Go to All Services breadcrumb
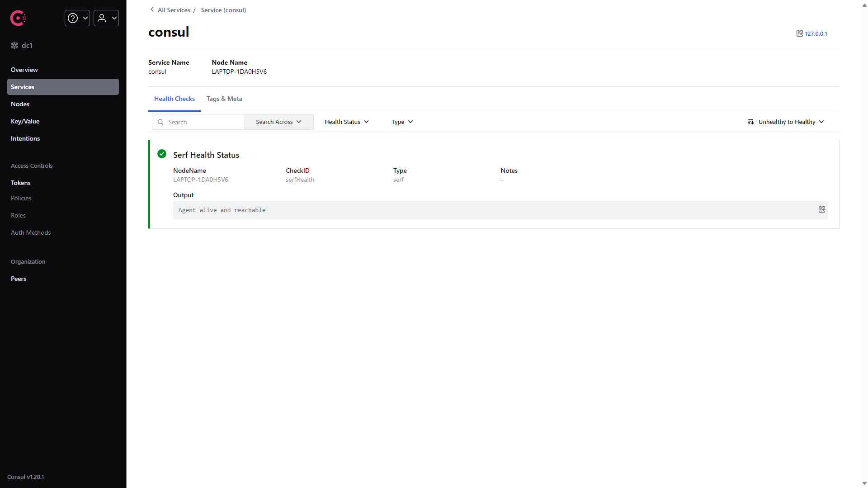 click(174, 10)
